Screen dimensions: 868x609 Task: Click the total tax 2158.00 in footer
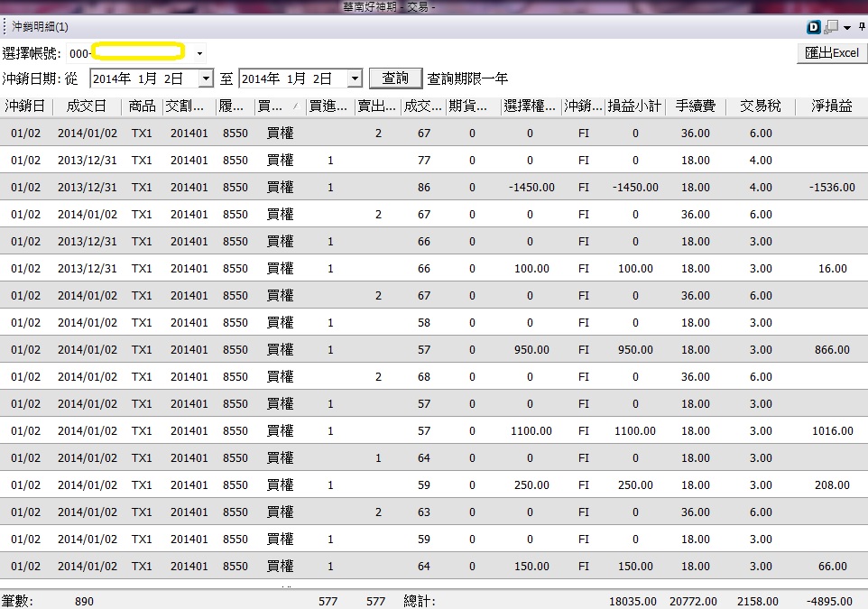757,601
